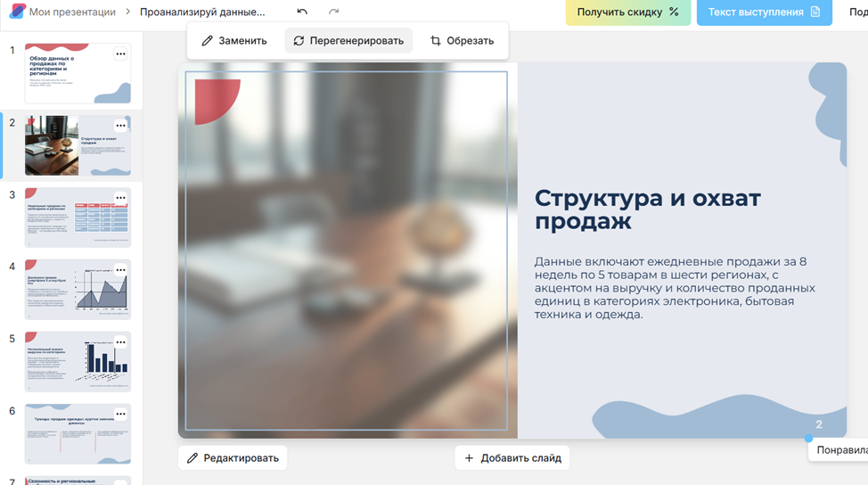
Task: Click slide heading Структура и охват продаж
Action: (x=648, y=210)
